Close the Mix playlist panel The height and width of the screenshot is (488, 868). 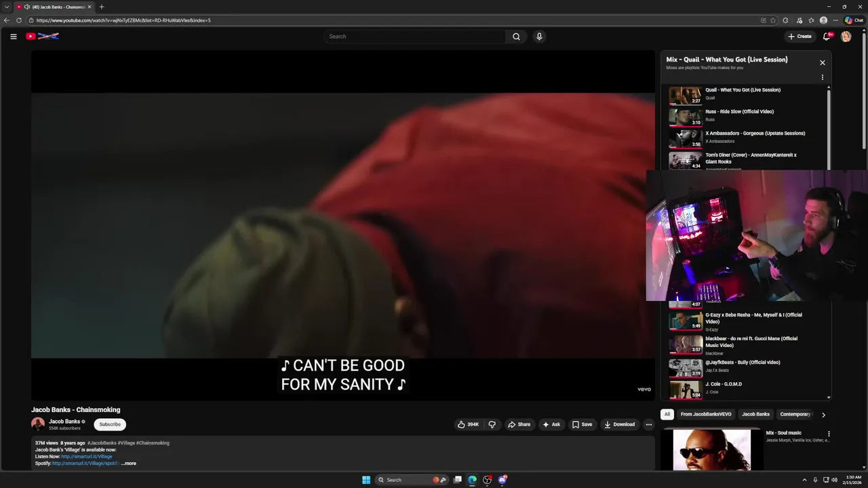tap(823, 62)
